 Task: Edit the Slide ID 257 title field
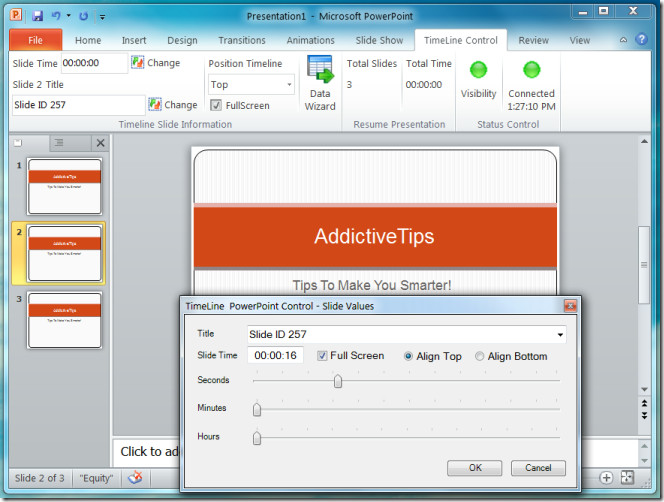coord(79,105)
